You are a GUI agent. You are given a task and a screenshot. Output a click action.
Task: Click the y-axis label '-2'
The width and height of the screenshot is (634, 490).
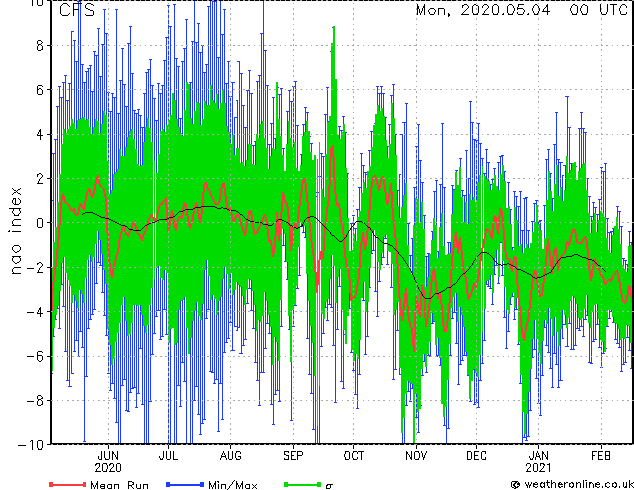(x=35, y=268)
